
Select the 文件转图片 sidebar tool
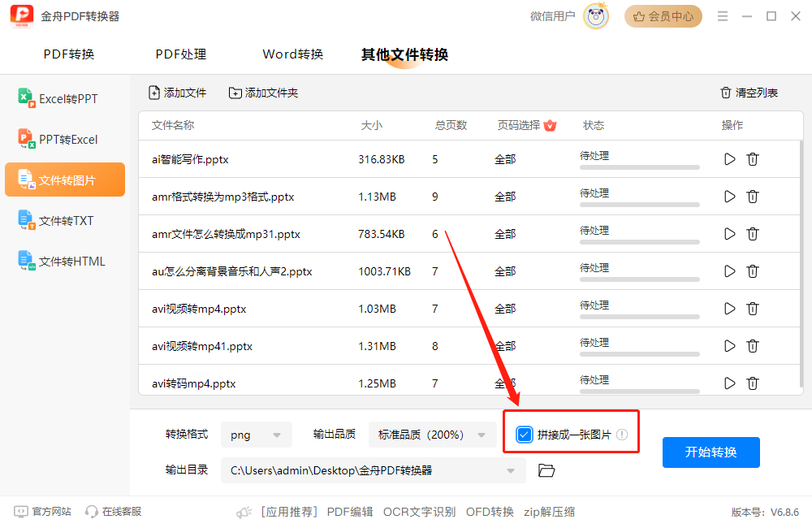click(x=65, y=179)
